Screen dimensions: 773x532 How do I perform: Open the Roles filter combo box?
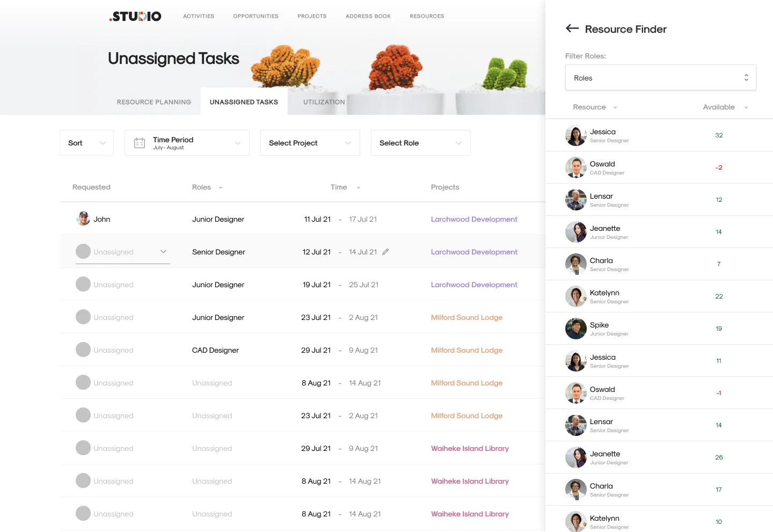tap(660, 78)
